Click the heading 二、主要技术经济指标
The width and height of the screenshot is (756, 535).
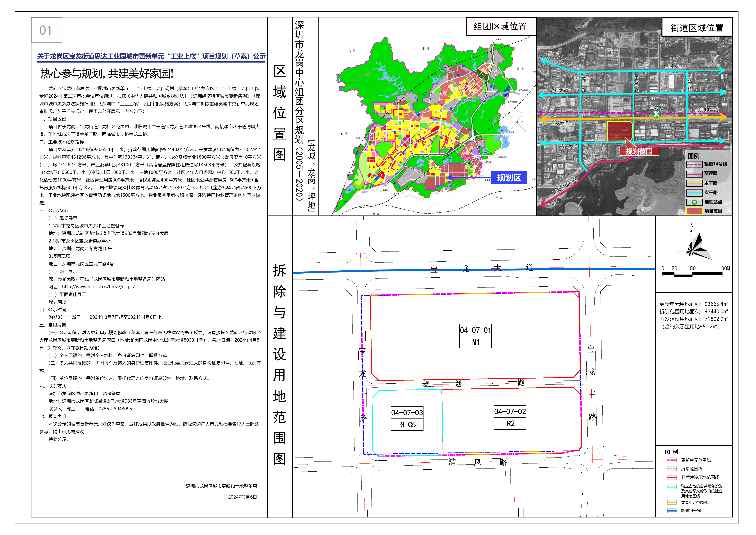62,142
